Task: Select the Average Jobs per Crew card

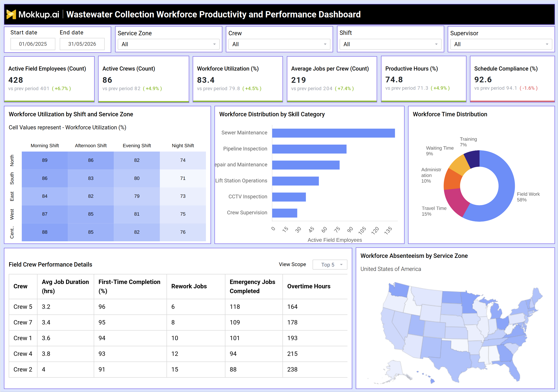Action: coord(332,79)
